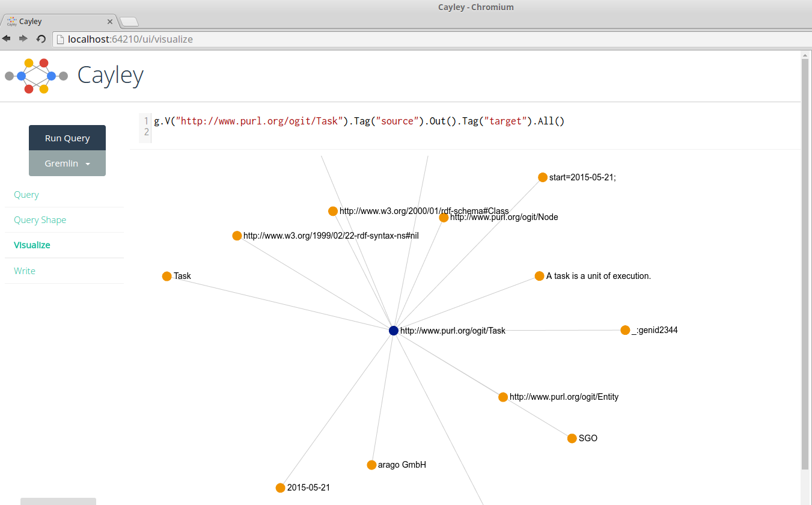
Task: Select the Visualize sidebar item
Action: [x=32, y=245]
